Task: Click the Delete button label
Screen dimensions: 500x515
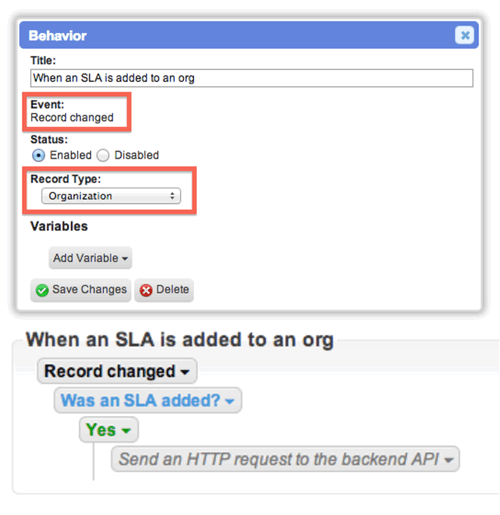Action: (173, 289)
